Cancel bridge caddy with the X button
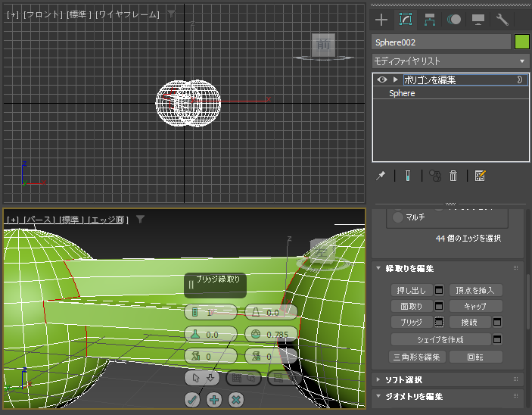The width and height of the screenshot is (532, 415). (x=236, y=400)
